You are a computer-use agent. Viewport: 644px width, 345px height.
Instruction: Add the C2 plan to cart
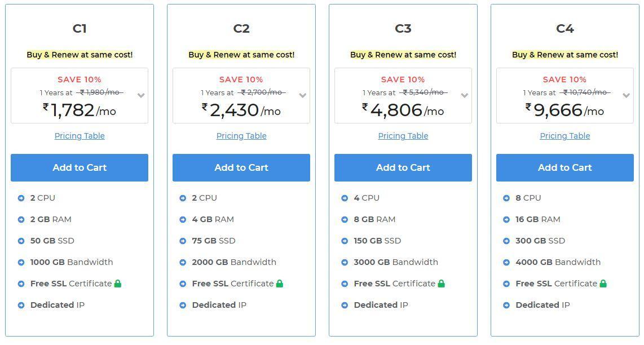pos(241,167)
